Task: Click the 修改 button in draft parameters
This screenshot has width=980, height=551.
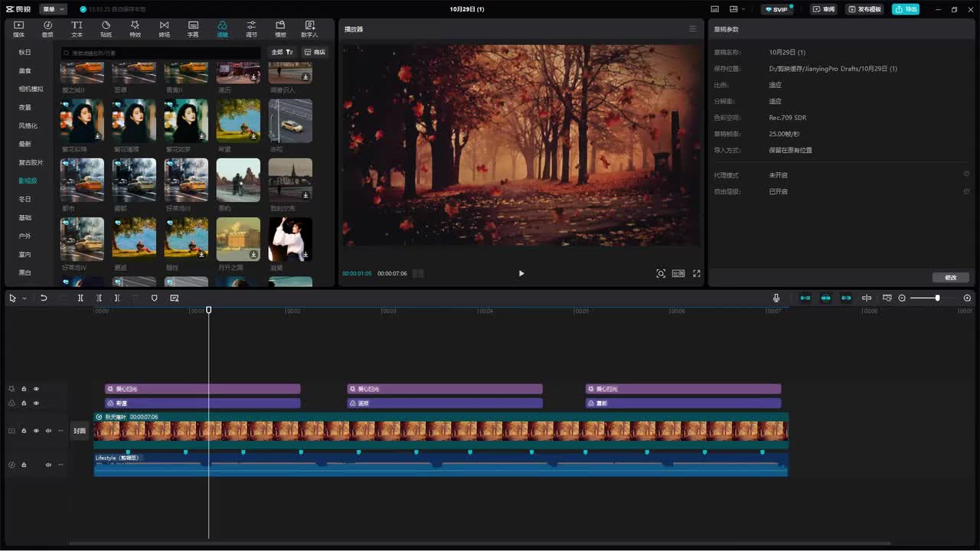Action: tap(951, 277)
